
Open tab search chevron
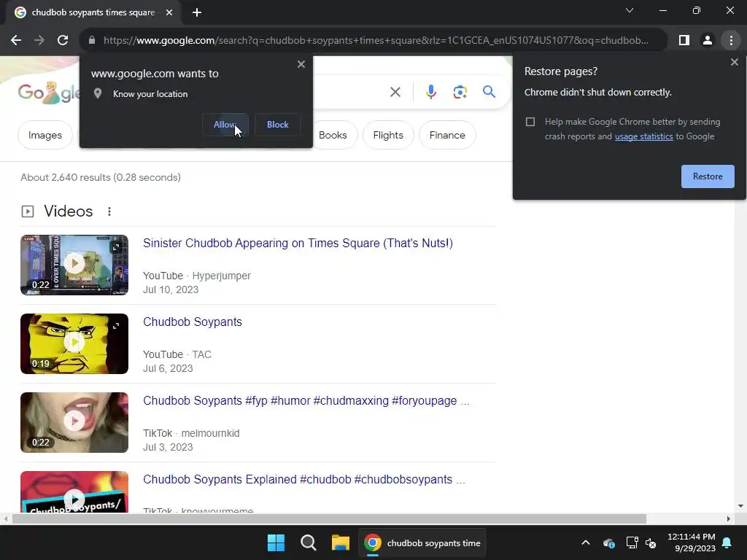coord(630,10)
